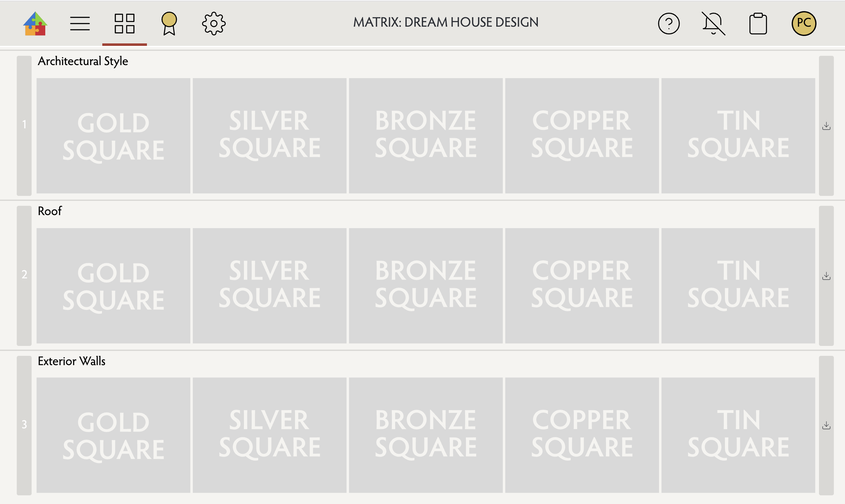Image resolution: width=845 pixels, height=504 pixels.
Task: Select Copper Square in Roof row
Action: (582, 285)
